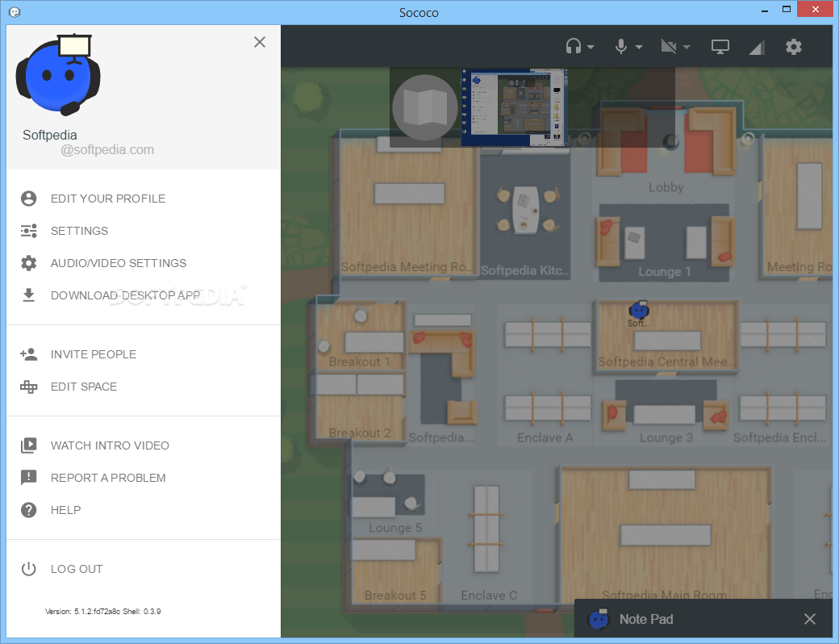Click the Lounge 5 label
This screenshot has width=839, height=644.
tap(395, 528)
